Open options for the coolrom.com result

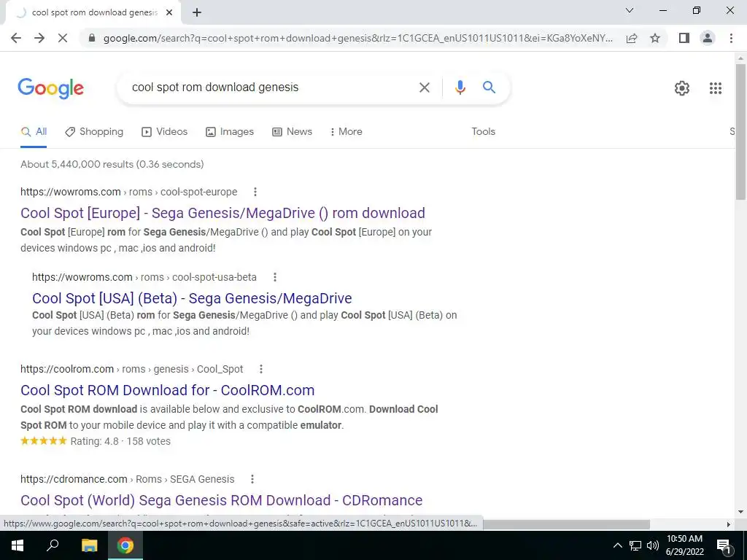coord(261,369)
